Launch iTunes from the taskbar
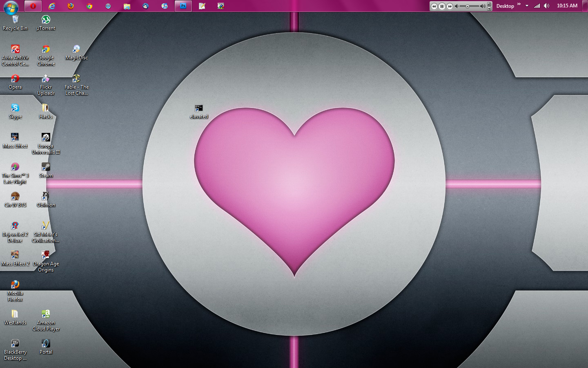Image resolution: width=588 pixels, height=368 pixels. pos(164,6)
